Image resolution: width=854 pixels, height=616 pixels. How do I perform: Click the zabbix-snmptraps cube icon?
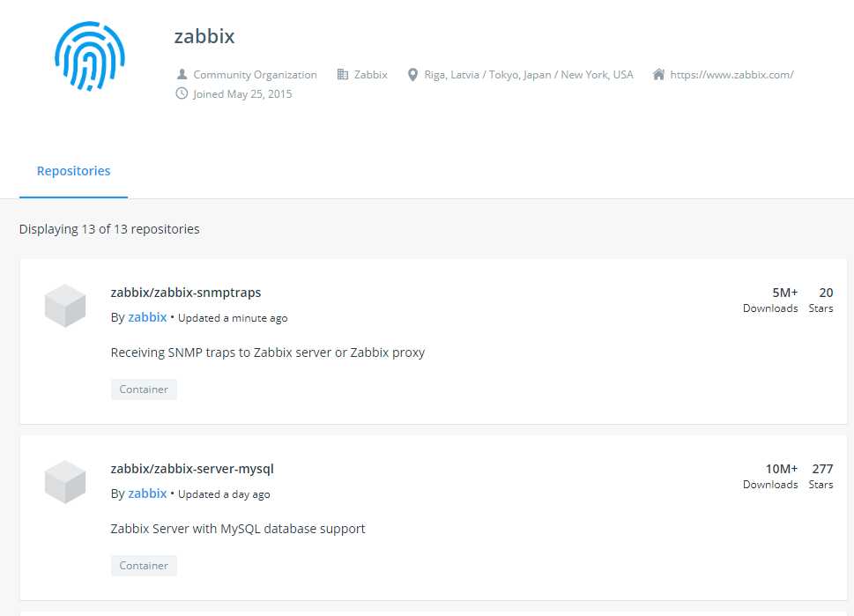point(65,306)
